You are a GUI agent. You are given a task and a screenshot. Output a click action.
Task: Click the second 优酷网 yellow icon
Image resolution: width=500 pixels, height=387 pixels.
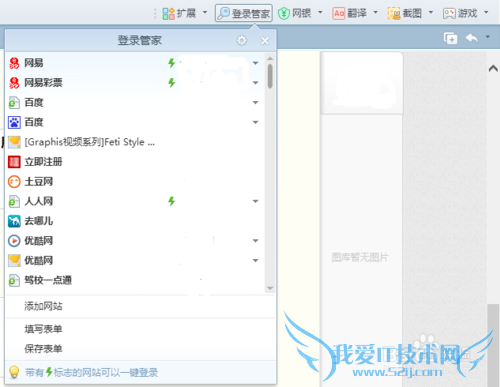pyautogui.click(x=14, y=260)
